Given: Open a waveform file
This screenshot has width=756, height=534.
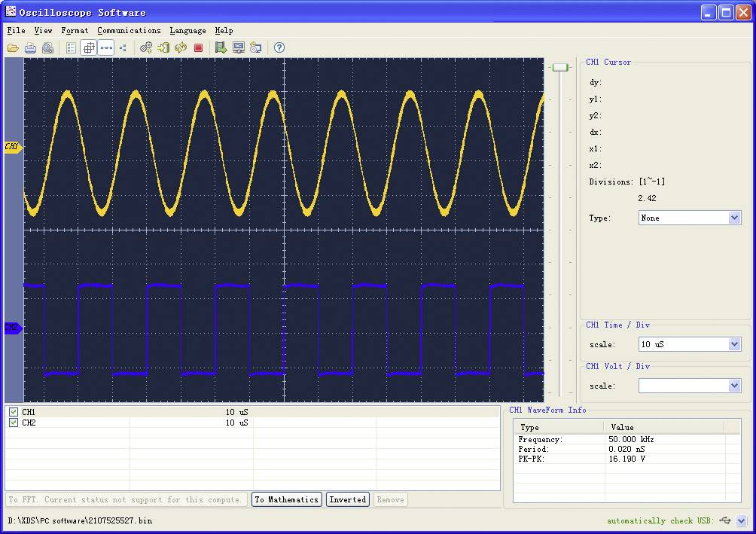Looking at the screenshot, I should [x=14, y=47].
